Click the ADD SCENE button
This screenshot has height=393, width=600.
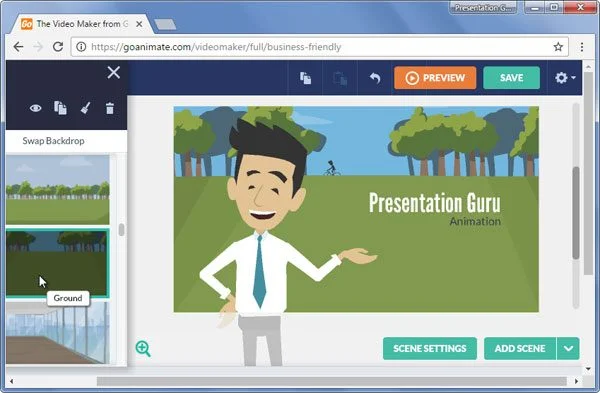click(520, 348)
